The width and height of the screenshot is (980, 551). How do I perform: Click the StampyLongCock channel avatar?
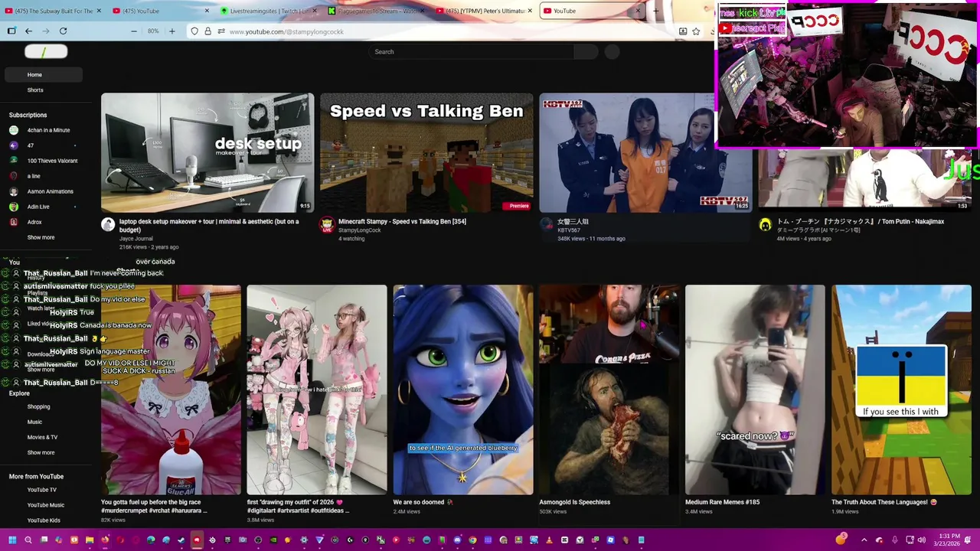[327, 224]
